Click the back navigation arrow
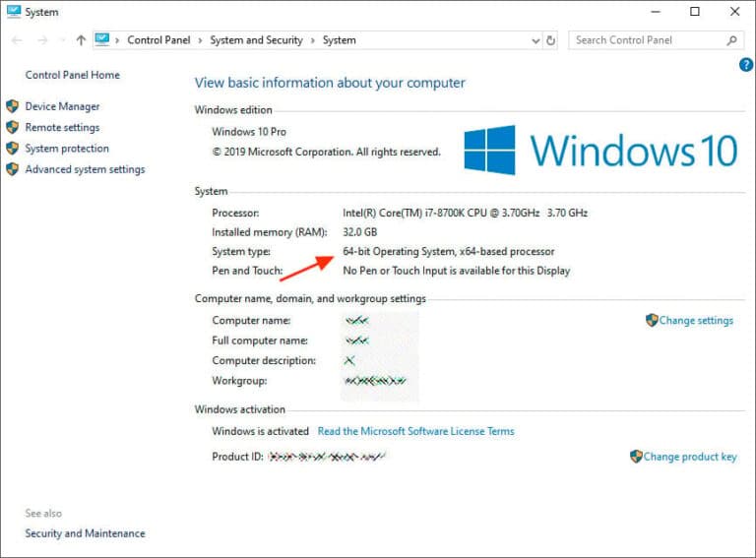The height and width of the screenshot is (558, 756). [17, 40]
